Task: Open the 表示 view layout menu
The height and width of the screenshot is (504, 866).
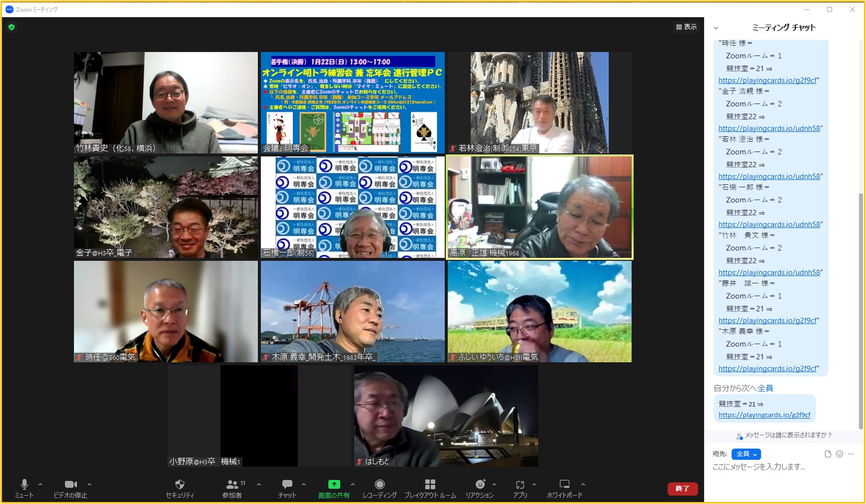Action: [x=686, y=27]
